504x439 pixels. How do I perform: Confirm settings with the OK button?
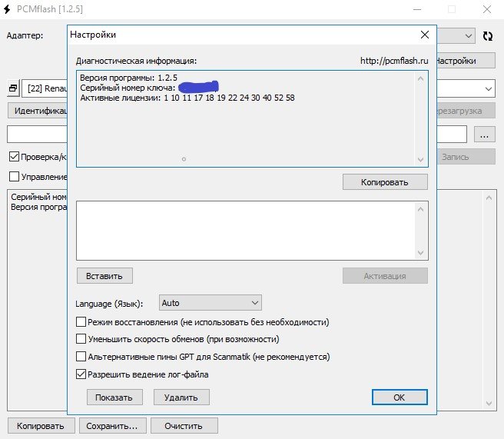point(399,397)
